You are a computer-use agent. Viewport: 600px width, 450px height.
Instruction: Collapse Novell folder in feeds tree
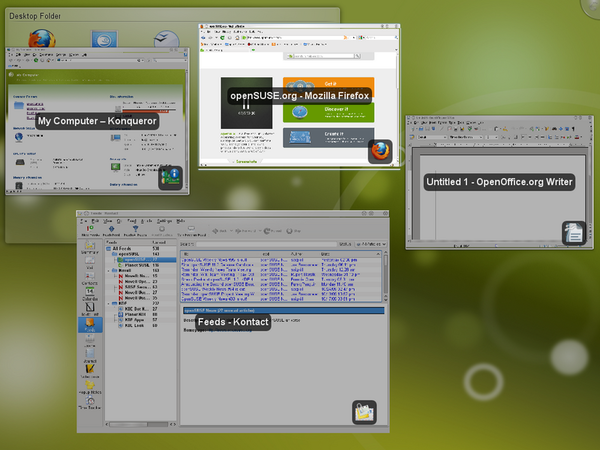[x=109, y=270]
